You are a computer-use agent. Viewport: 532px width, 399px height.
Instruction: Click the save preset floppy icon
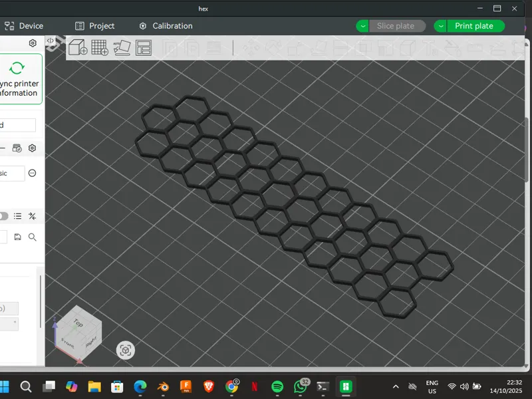pos(18,237)
